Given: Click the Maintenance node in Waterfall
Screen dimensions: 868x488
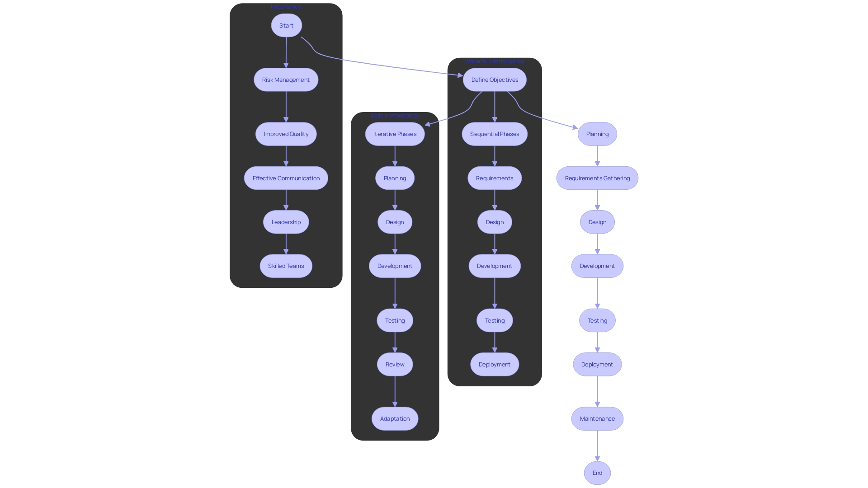Looking at the screenshot, I should pyautogui.click(x=597, y=418).
